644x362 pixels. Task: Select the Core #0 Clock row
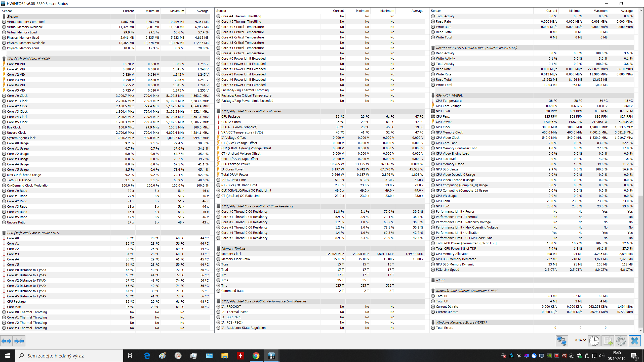[x=17, y=96]
